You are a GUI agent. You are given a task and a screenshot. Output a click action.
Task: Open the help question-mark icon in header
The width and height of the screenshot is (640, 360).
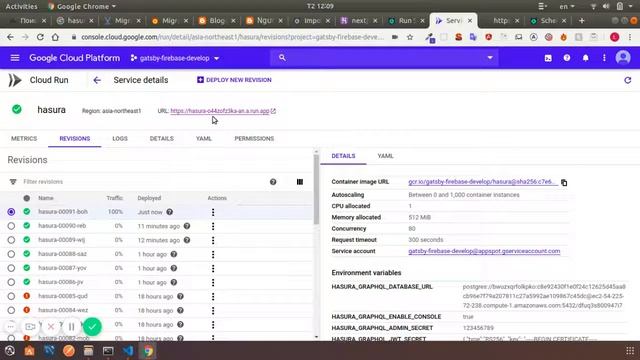567,58
